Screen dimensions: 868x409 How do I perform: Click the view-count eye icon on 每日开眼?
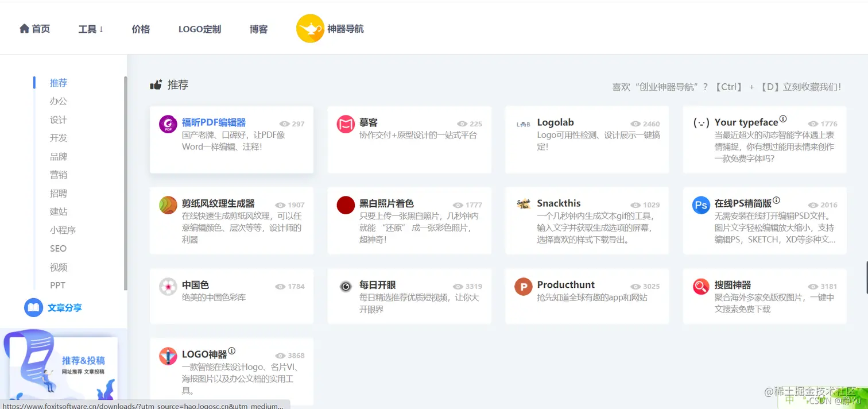point(458,287)
